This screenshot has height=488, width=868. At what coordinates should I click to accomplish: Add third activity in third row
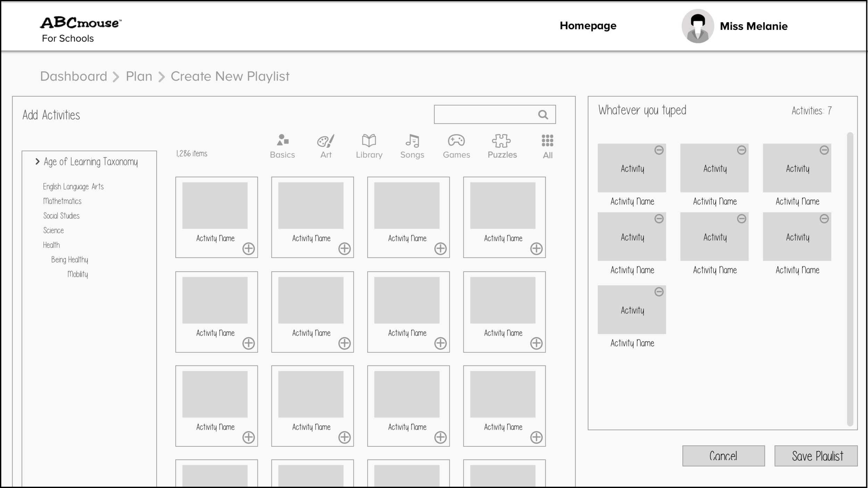pos(441,437)
